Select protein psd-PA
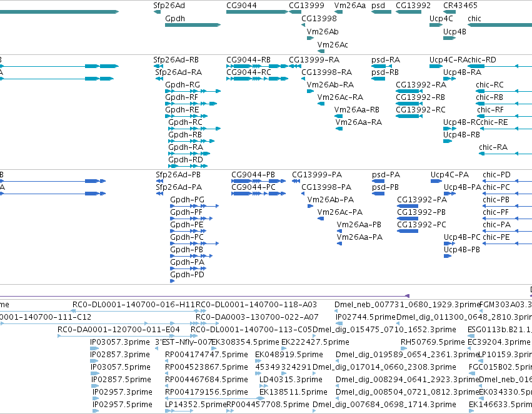Image resolution: width=532 pixels, height=414 pixels. [386, 175]
